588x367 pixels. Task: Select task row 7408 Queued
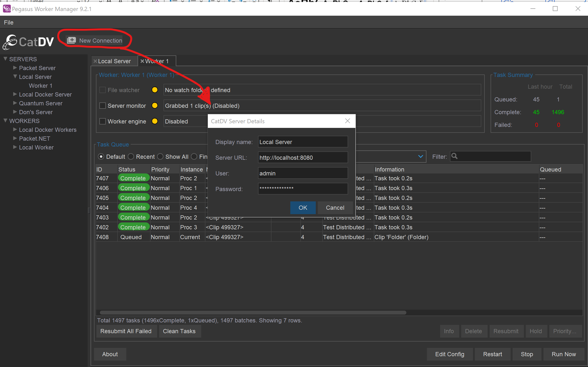coord(339,237)
